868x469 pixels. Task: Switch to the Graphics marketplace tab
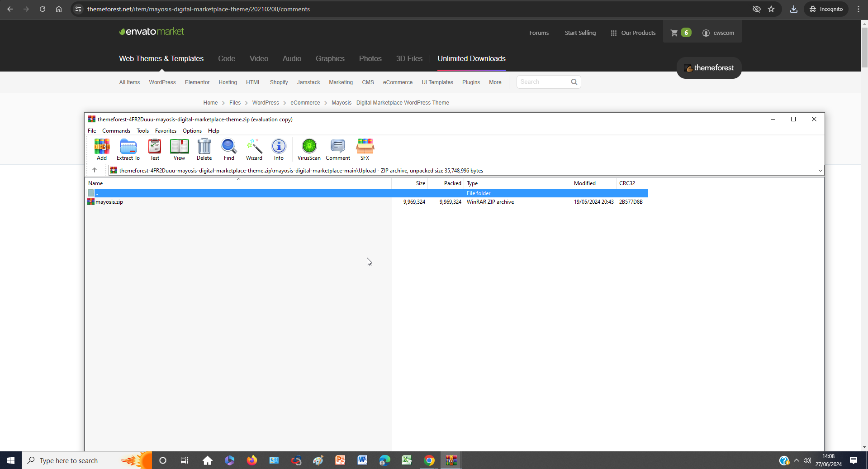[x=330, y=58]
